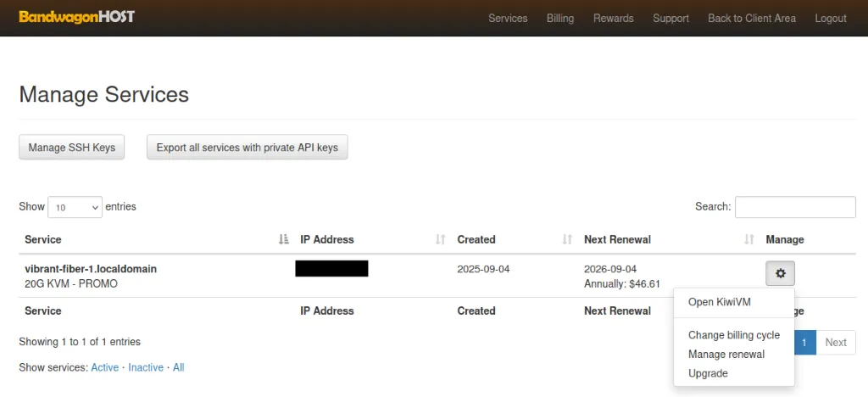
Task: Select Open KiwiVM from the dropdown menu
Action: tap(719, 302)
